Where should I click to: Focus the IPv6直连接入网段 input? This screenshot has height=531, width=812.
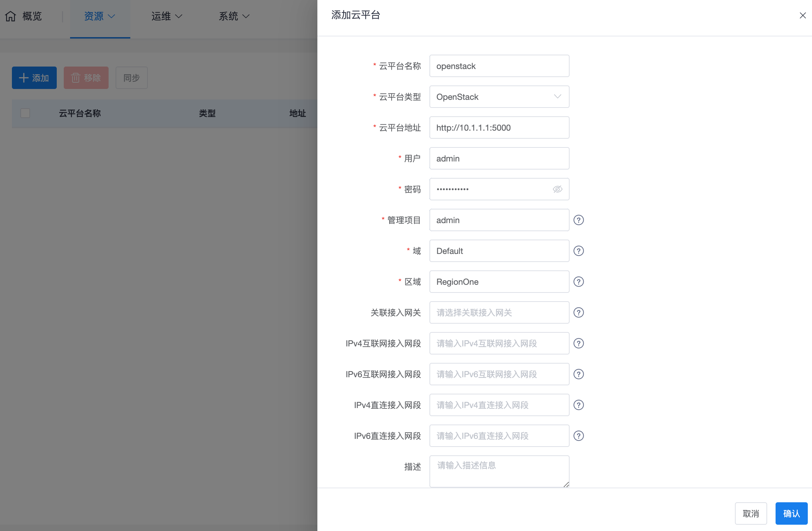click(499, 436)
